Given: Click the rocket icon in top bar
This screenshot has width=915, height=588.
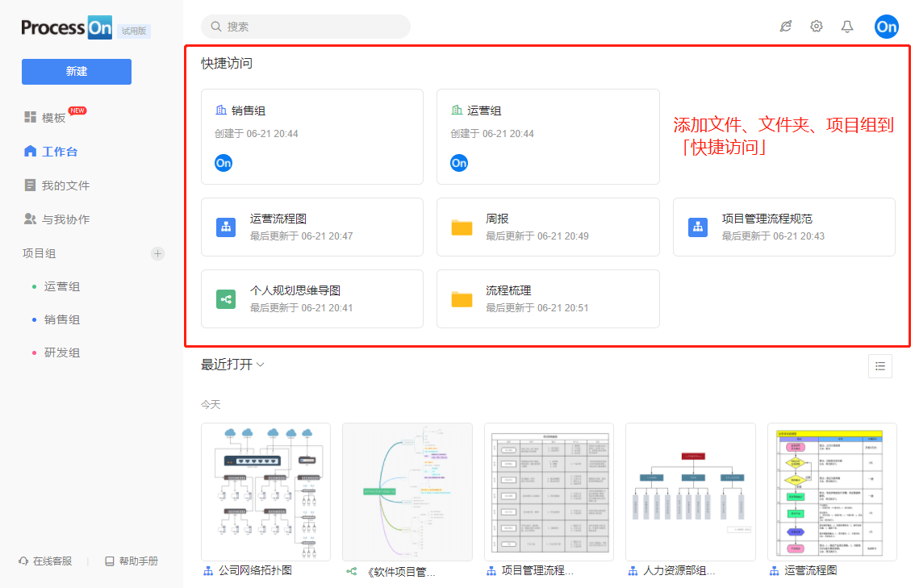Looking at the screenshot, I should pos(786,27).
